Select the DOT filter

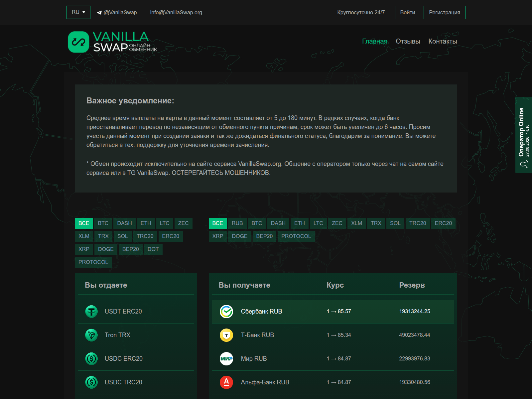click(153, 249)
